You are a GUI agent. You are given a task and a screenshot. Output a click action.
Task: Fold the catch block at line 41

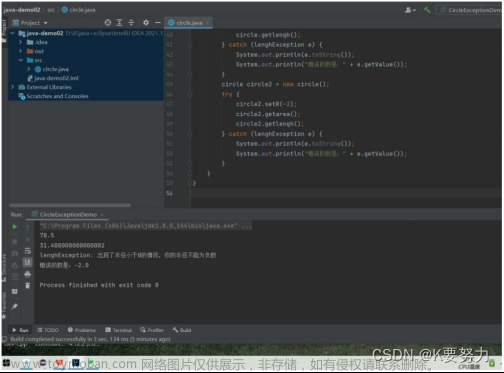point(190,45)
